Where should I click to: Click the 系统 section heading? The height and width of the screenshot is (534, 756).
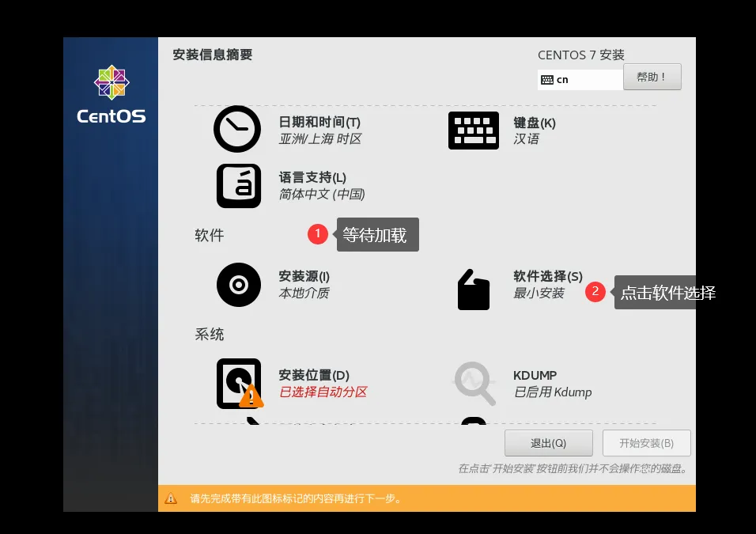click(210, 335)
